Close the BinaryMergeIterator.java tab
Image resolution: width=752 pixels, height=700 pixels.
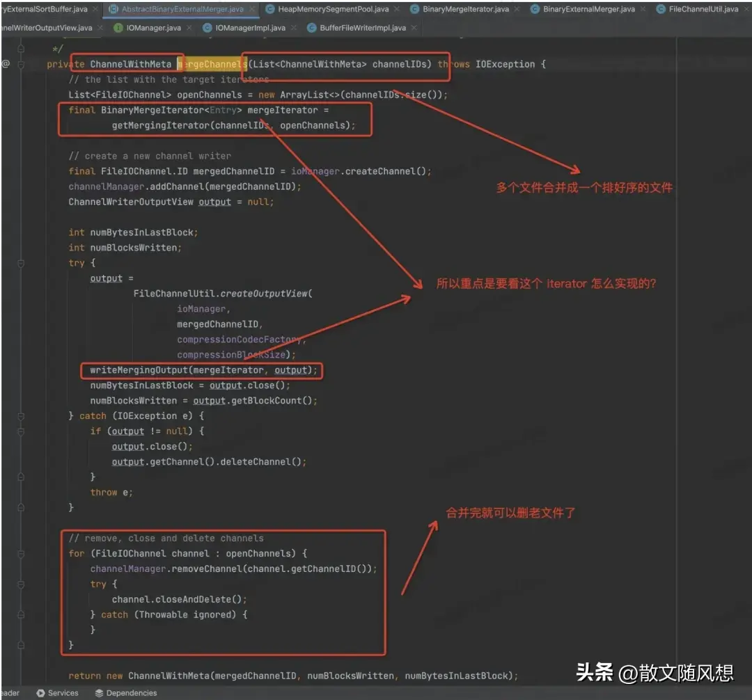[517, 9]
